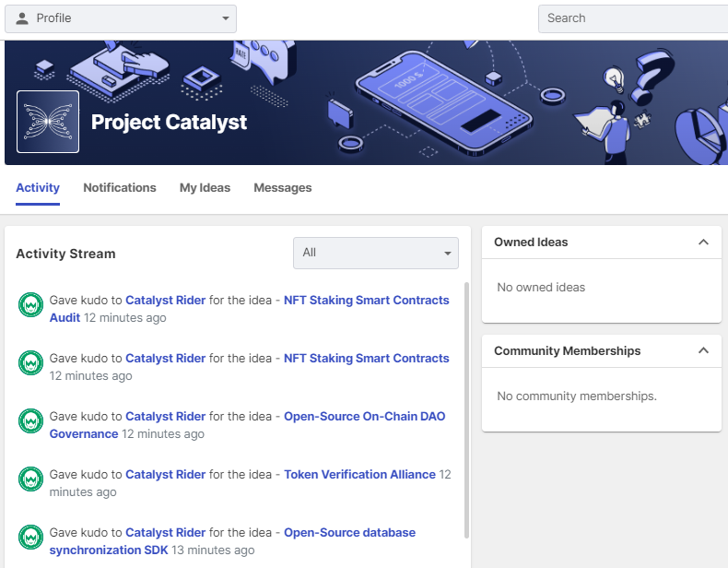Switch to the Activity tab

pos(38,187)
